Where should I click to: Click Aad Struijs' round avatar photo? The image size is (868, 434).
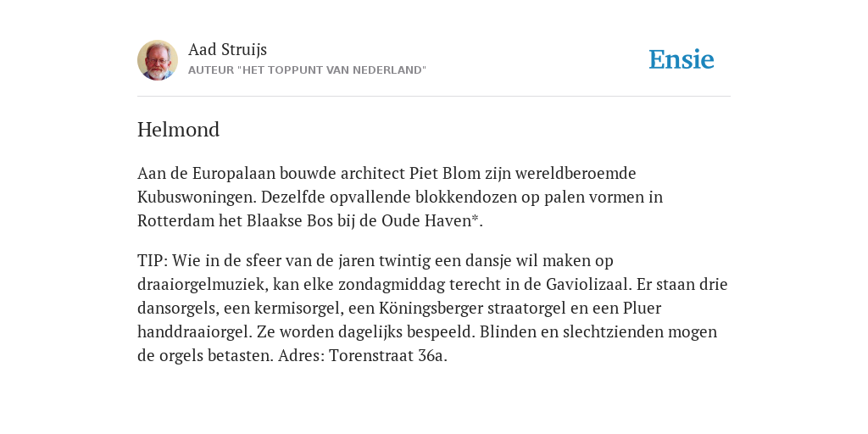[158, 60]
